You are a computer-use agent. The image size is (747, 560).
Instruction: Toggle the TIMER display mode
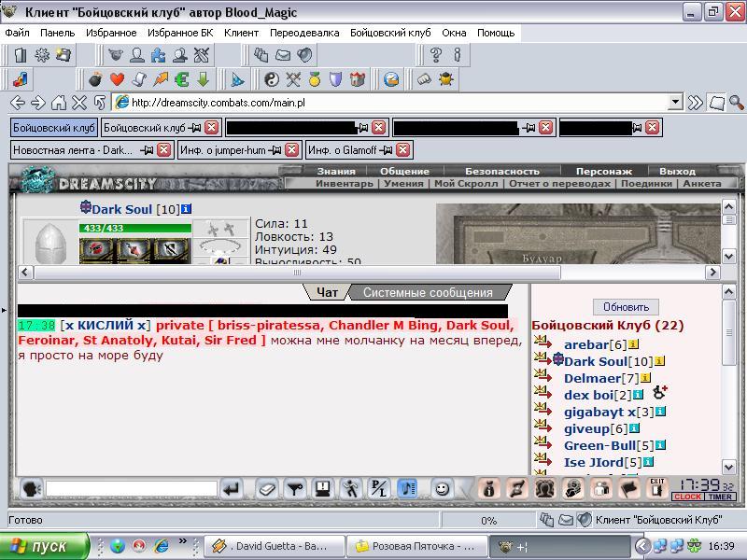(720, 497)
